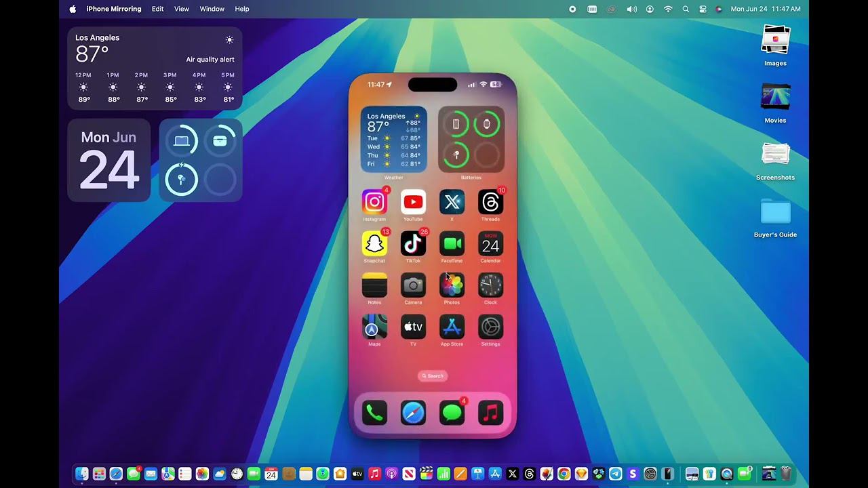Viewport: 868px width, 488px height.
Task: Open Google Chrome from the Mac dock
Action: pyautogui.click(x=564, y=474)
